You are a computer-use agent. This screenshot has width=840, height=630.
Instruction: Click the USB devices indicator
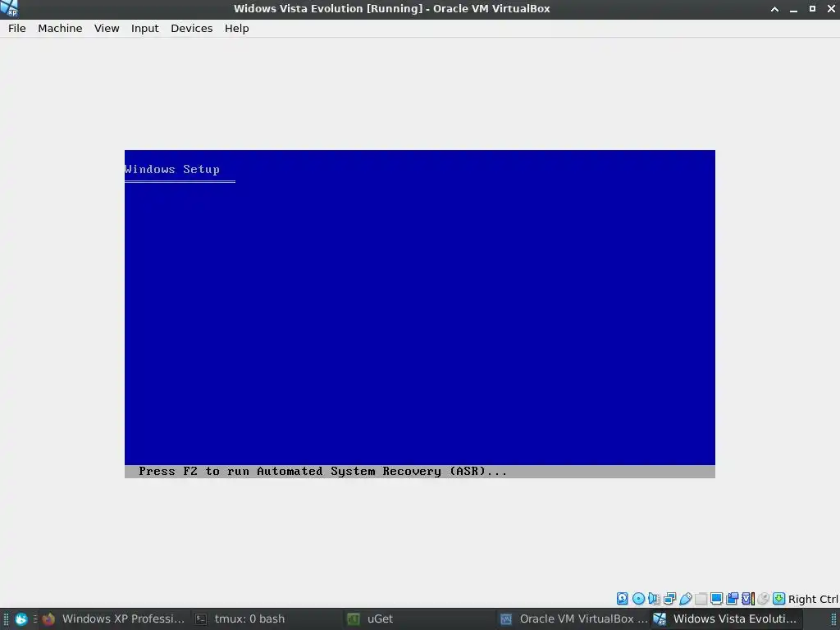click(686, 599)
